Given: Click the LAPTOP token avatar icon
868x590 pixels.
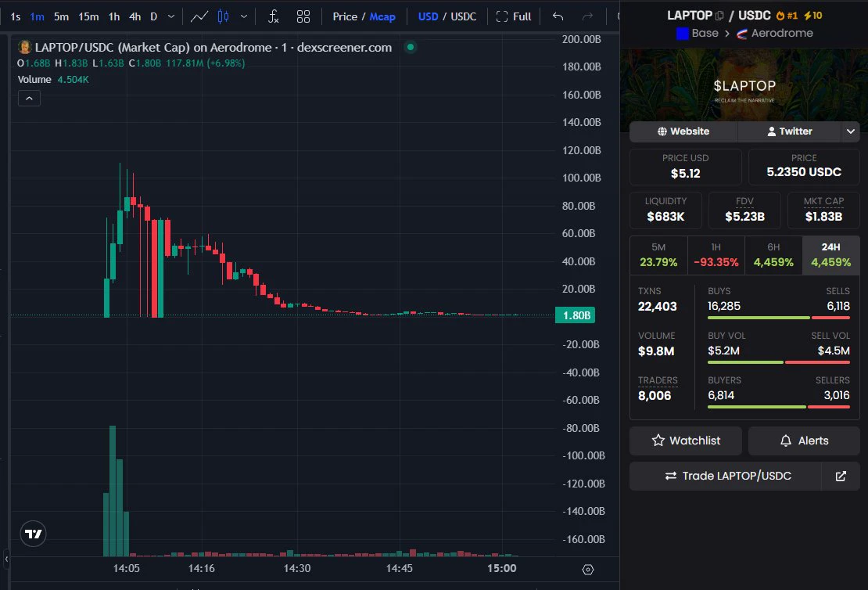Looking at the screenshot, I should click(x=24, y=47).
